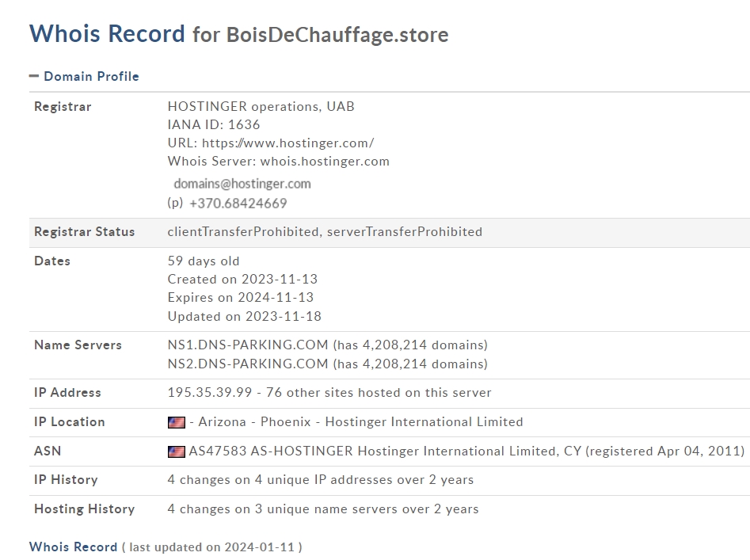This screenshot has height=560, width=750.
Task: Click the US flag in IP Location row
Action: click(x=177, y=422)
